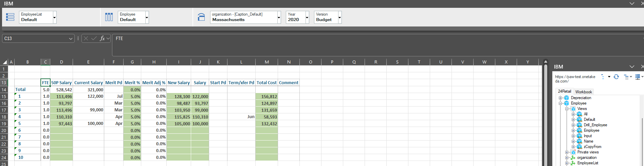Click the Select All corner triangle

tap(5, 62)
